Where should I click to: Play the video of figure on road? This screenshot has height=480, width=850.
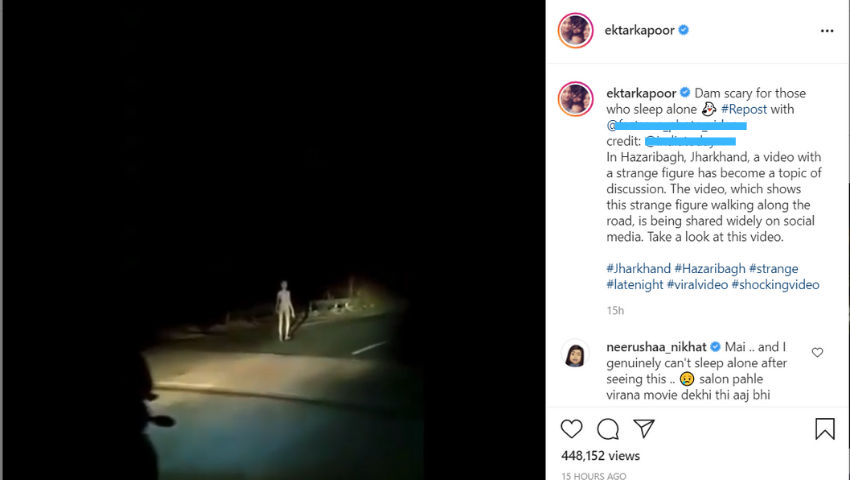point(274,240)
